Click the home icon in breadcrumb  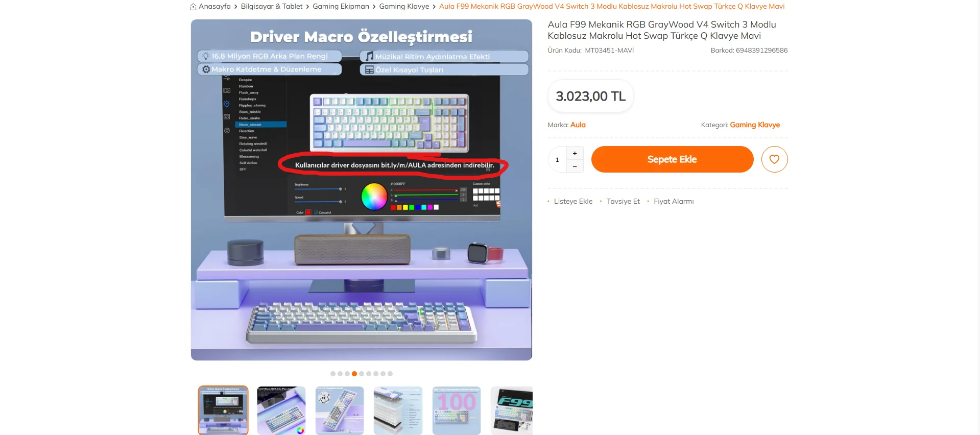(x=193, y=7)
